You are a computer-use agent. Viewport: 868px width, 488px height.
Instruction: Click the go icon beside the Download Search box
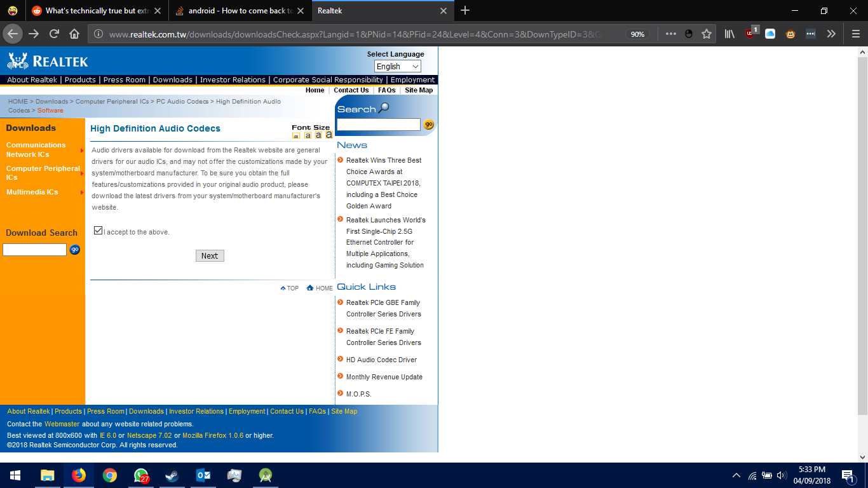[74, 250]
